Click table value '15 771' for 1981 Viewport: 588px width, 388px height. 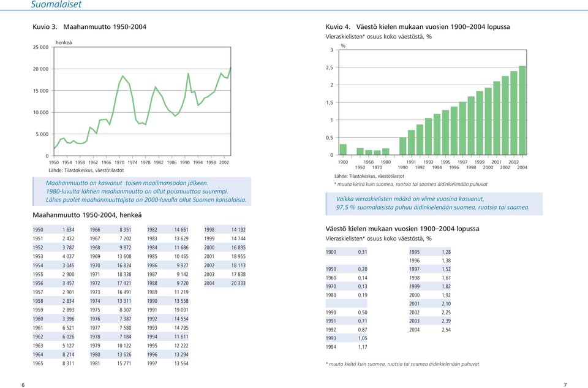point(124,363)
